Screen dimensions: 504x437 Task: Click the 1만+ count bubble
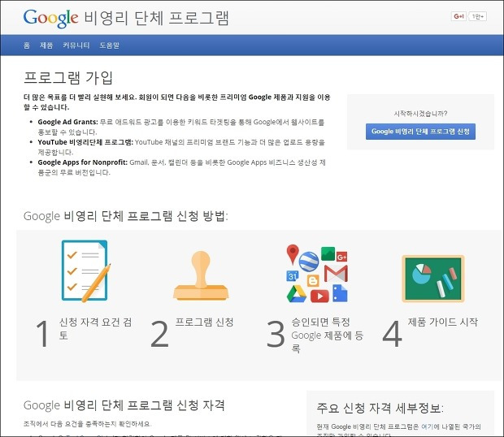coord(478,16)
